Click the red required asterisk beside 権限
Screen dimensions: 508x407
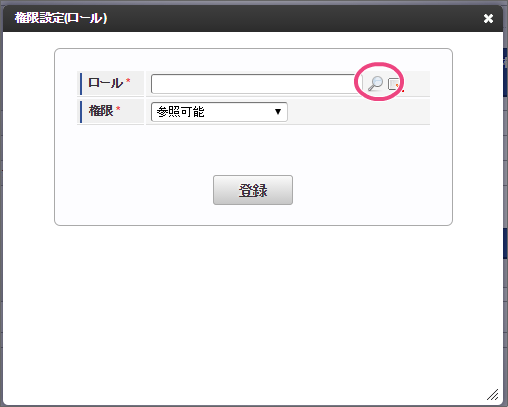click(x=118, y=109)
